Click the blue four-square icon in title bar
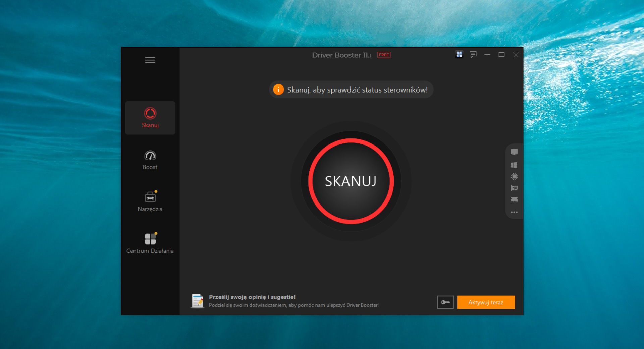Image resolution: width=644 pixels, height=349 pixels. [x=459, y=54]
